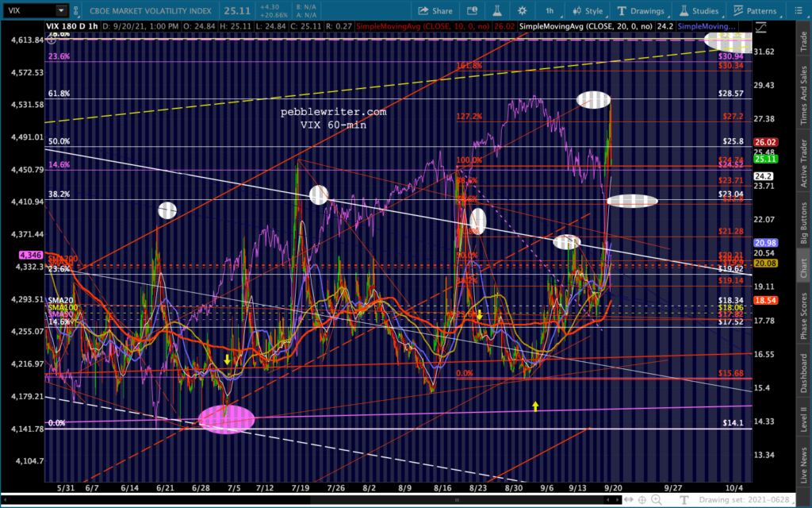Change the 1h timeframe selector
This screenshot has width=812, height=508.
[x=550, y=11]
